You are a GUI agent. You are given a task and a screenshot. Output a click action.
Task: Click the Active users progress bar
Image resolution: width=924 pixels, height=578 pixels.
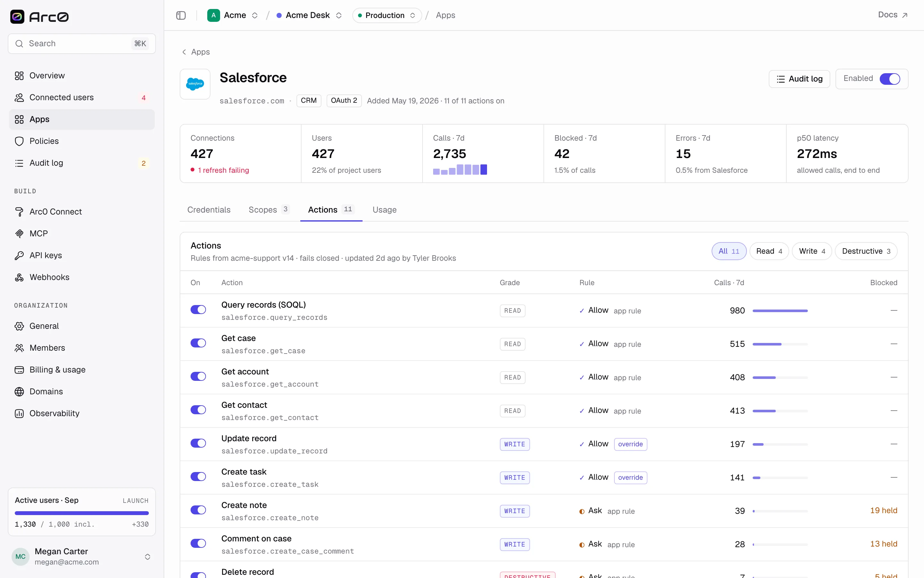pos(82,513)
